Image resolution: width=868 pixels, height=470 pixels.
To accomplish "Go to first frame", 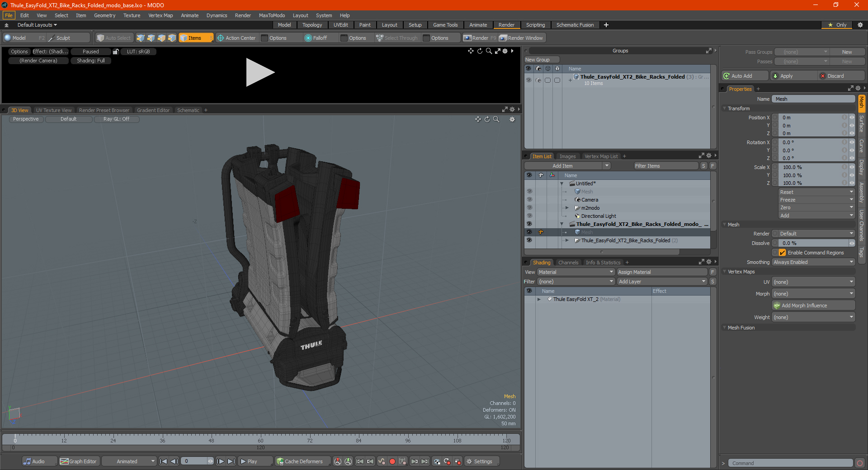I will pyautogui.click(x=164, y=461).
